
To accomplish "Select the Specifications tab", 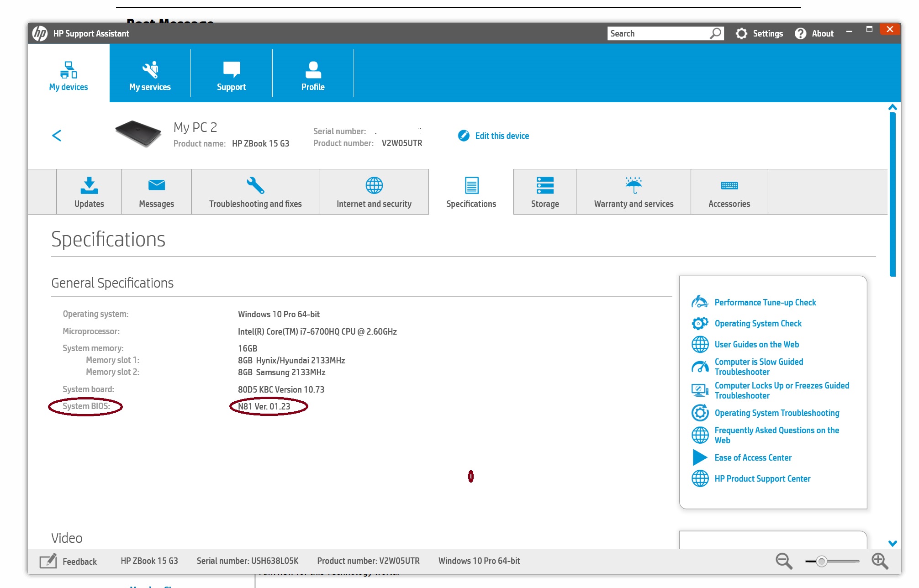I will coord(471,192).
